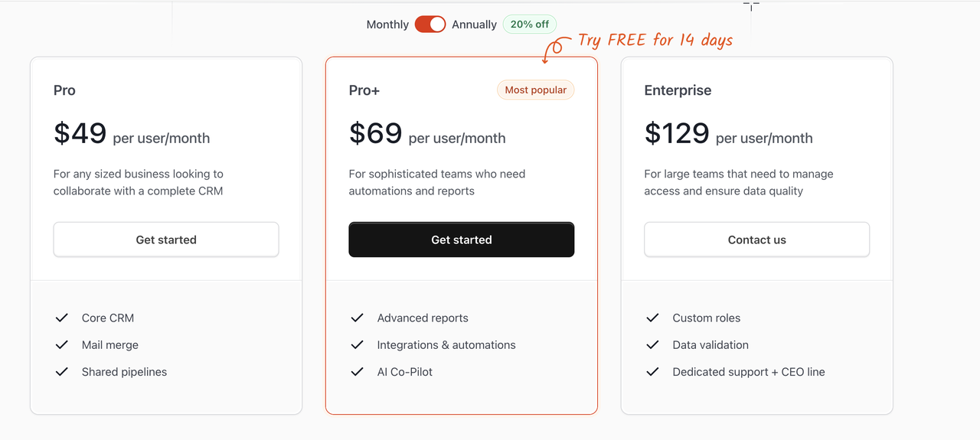Screen dimensions: 980x440
Task: Click Get started on the Pro+ plan
Action: click(461, 240)
